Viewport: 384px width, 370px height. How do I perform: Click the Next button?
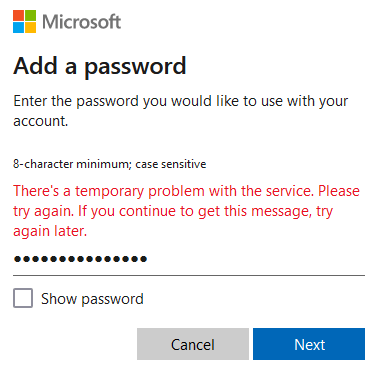point(309,344)
